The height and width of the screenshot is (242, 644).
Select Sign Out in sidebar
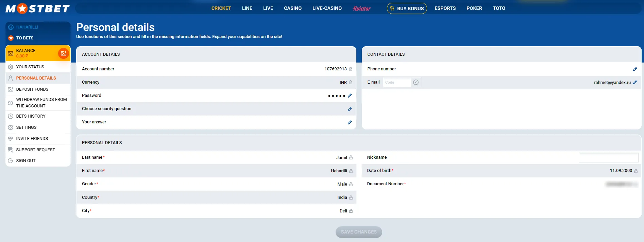coord(26,161)
